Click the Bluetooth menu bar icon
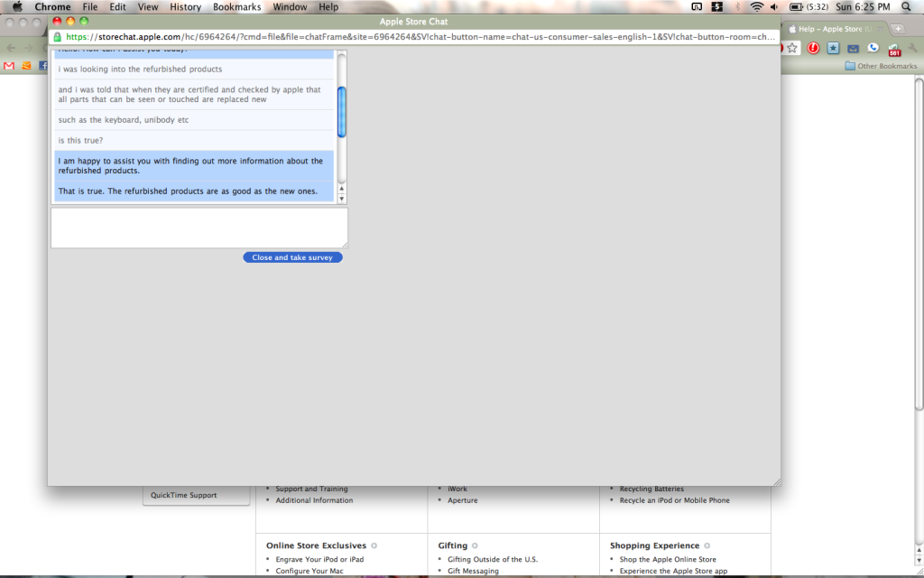The image size is (924, 578). point(737,7)
